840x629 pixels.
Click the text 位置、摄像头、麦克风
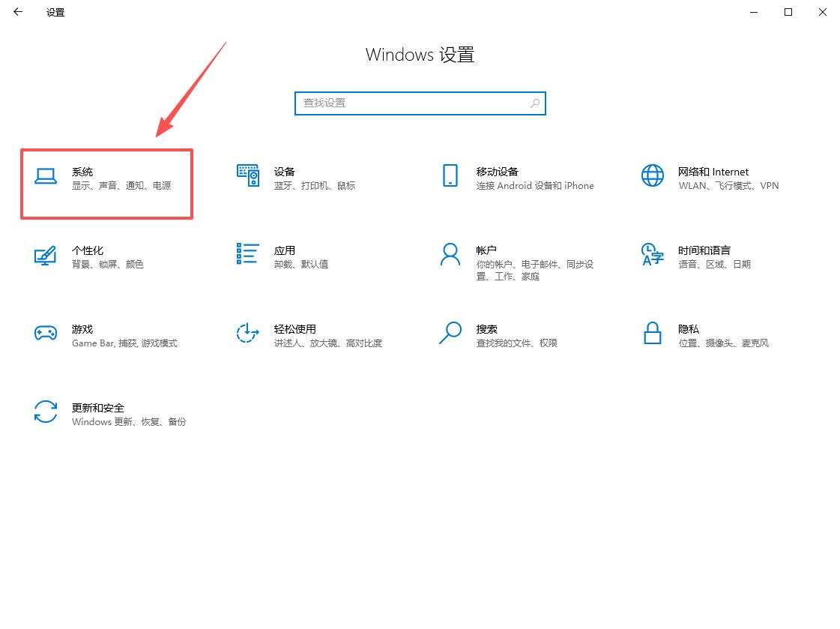coord(724,343)
